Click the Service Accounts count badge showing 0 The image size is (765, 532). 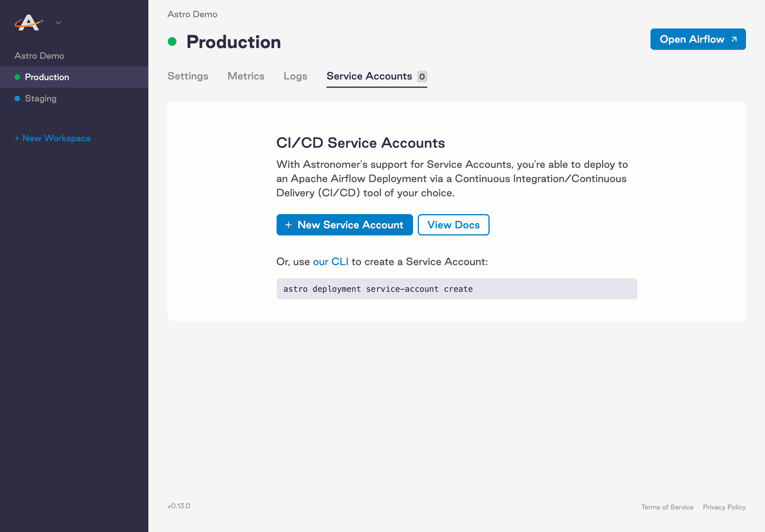(x=422, y=76)
